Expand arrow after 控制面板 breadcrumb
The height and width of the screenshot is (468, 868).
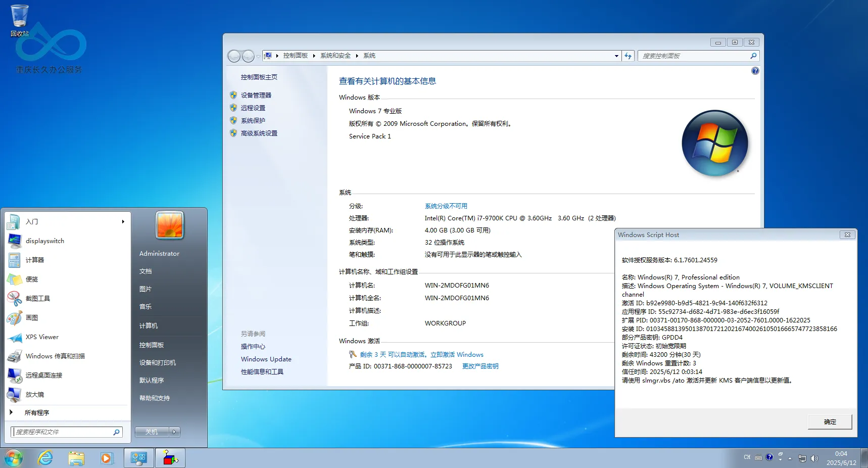(314, 56)
